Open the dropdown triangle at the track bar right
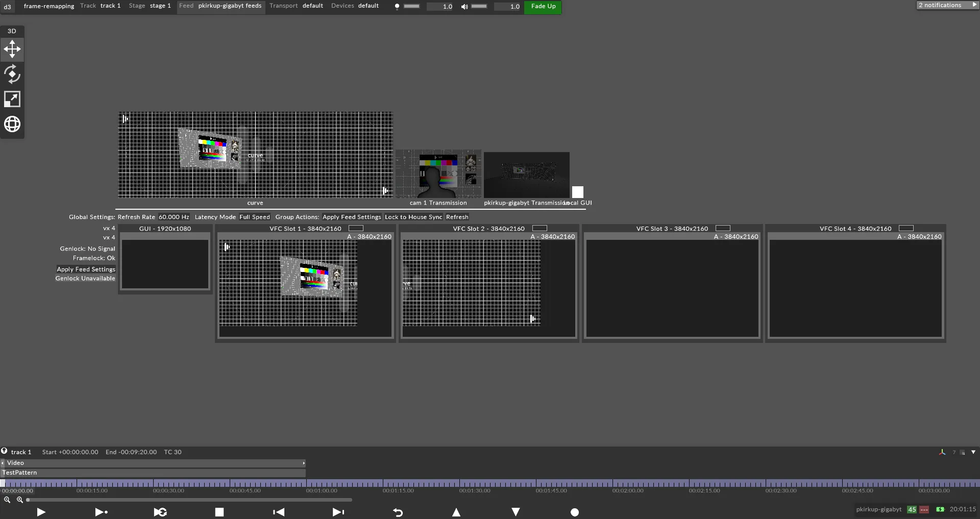The width and height of the screenshot is (980, 519). tap(973, 452)
